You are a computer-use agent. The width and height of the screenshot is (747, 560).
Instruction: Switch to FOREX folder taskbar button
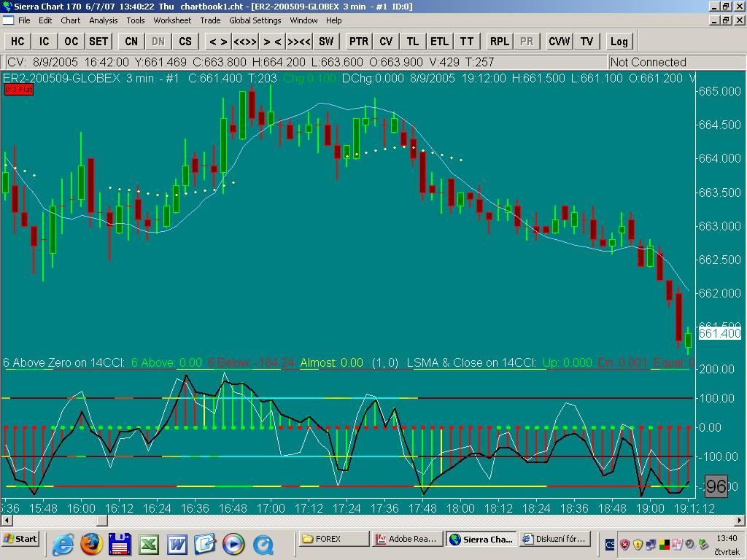334,540
